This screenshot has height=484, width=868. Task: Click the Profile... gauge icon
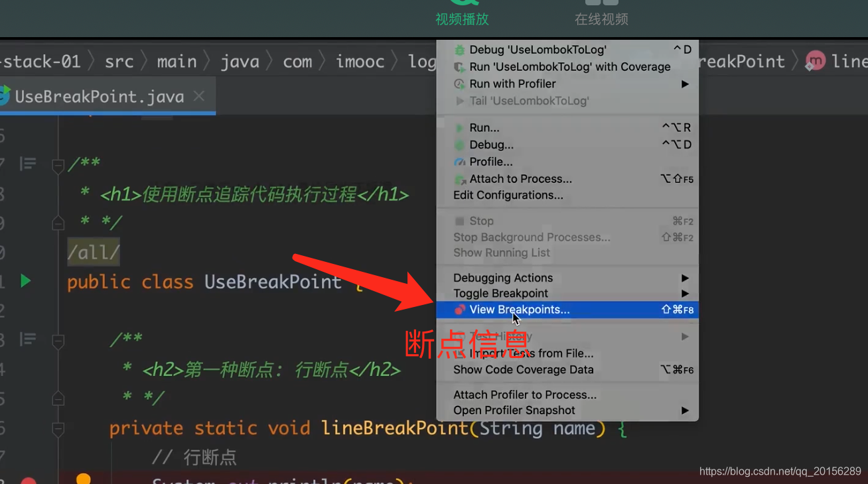pyautogui.click(x=459, y=162)
